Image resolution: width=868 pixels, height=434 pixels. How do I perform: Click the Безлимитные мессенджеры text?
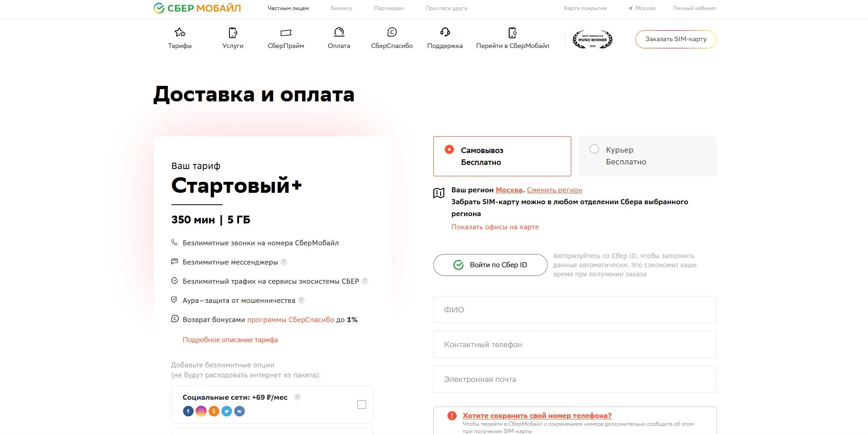(x=230, y=262)
